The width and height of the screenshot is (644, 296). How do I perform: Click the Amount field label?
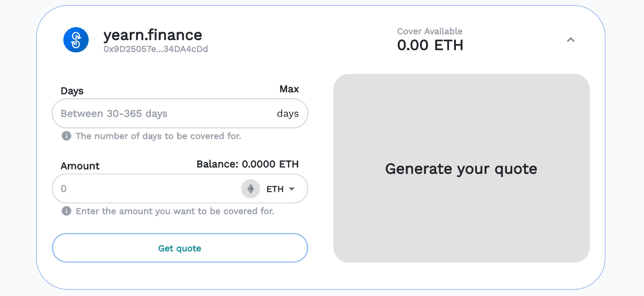tap(80, 166)
